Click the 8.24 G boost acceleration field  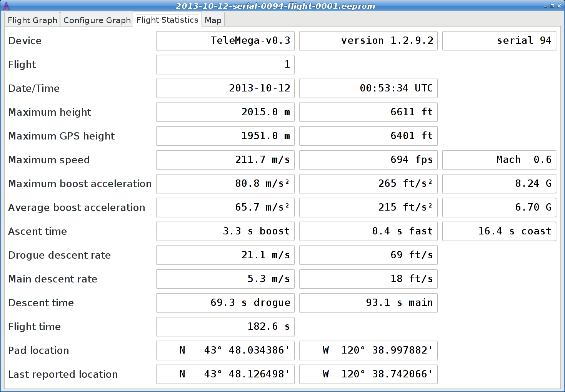click(499, 184)
